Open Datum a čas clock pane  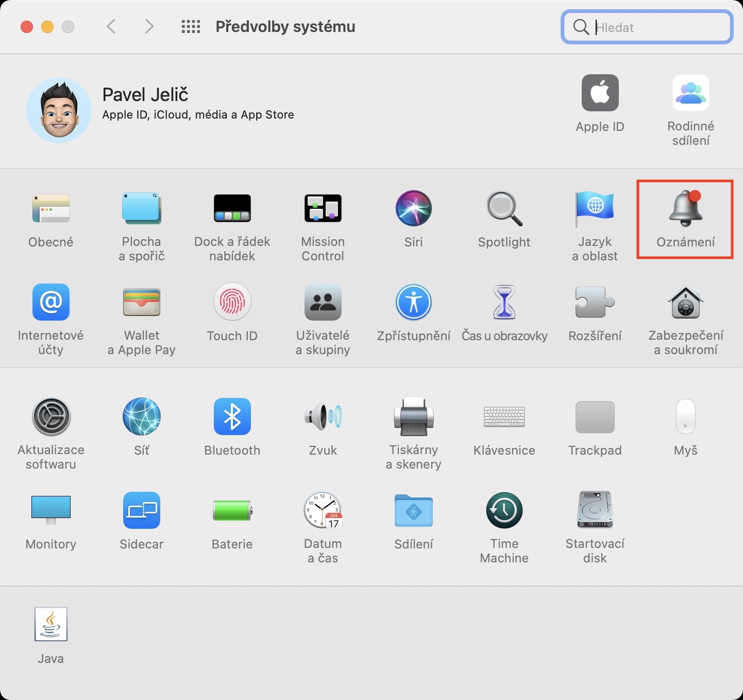click(x=323, y=510)
